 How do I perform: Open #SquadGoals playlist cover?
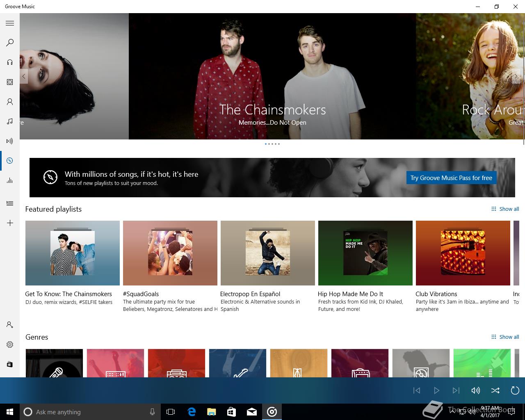click(x=170, y=253)
